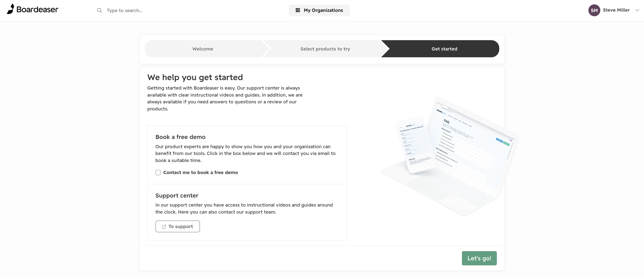Click the laptop and phone FAQ illustration

(450, 156)
